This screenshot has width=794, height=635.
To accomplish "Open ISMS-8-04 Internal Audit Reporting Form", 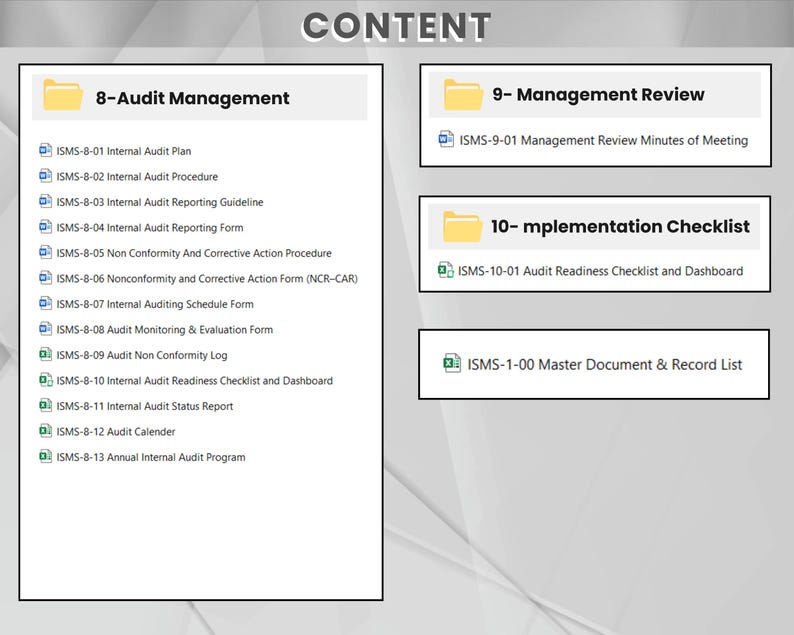I will [150, 228].
